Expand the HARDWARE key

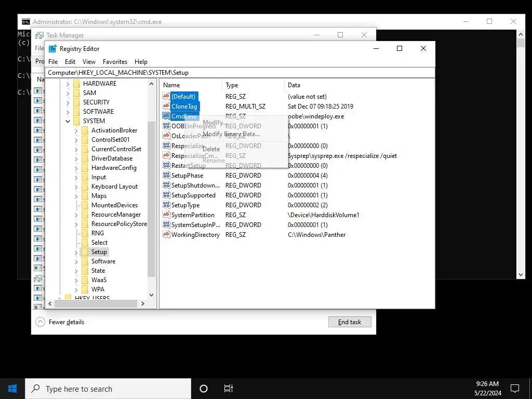click(x=68, y=84)
